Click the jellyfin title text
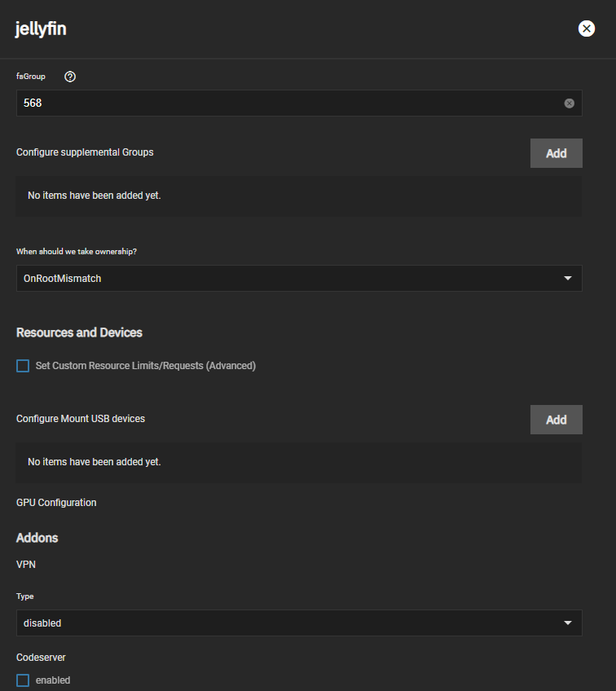This screenshot has width=616, height=691. click(41, 29)
